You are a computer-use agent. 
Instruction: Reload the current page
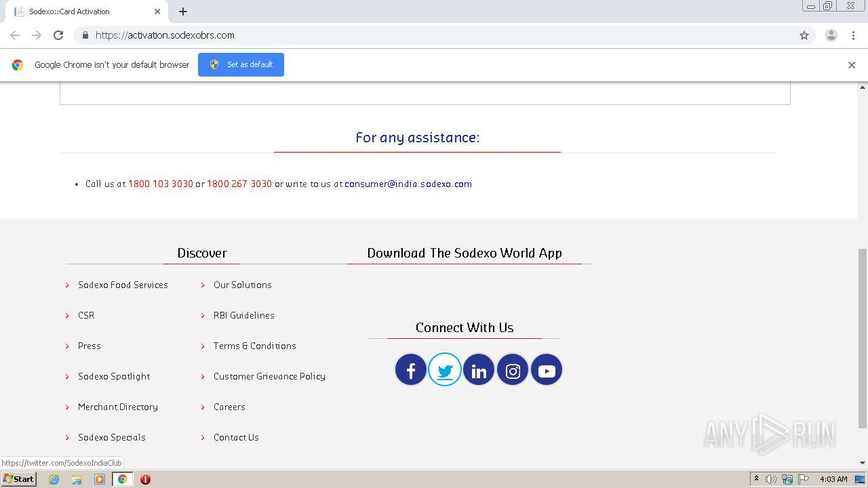58,35
